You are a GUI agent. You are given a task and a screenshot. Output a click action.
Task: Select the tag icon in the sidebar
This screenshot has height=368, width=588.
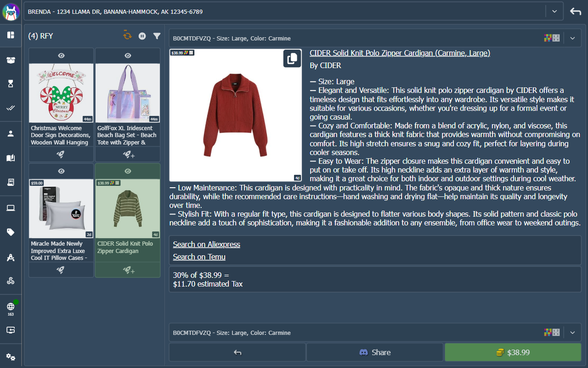tap(11, 232)
